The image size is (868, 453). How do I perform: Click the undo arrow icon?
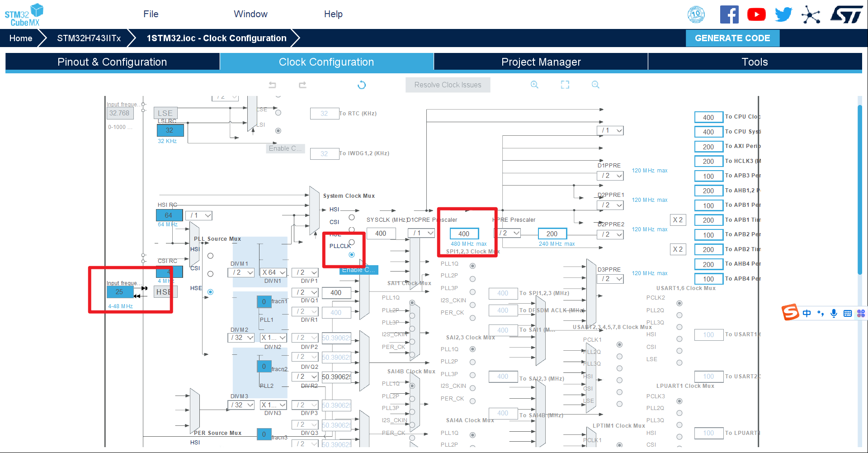pos(272,85)
